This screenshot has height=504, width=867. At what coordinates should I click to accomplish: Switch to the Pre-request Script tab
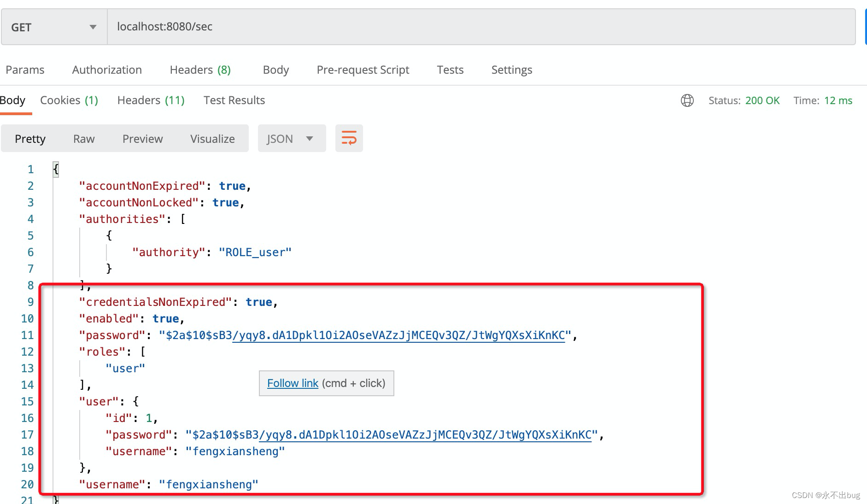pyautogui.click(x=363, y=70)
